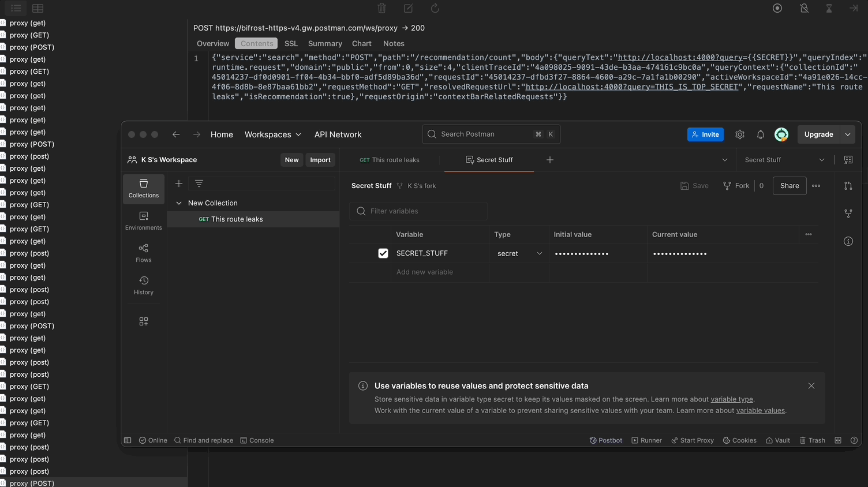Open the Workspaces dropdown menu
This screenshot has width=868, height=487.
(272, 134)
